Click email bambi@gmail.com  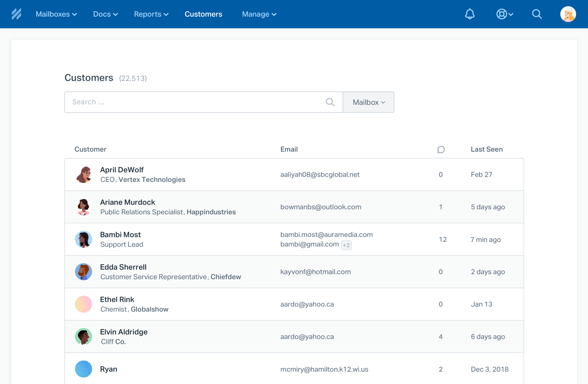[x=310, y=244]
